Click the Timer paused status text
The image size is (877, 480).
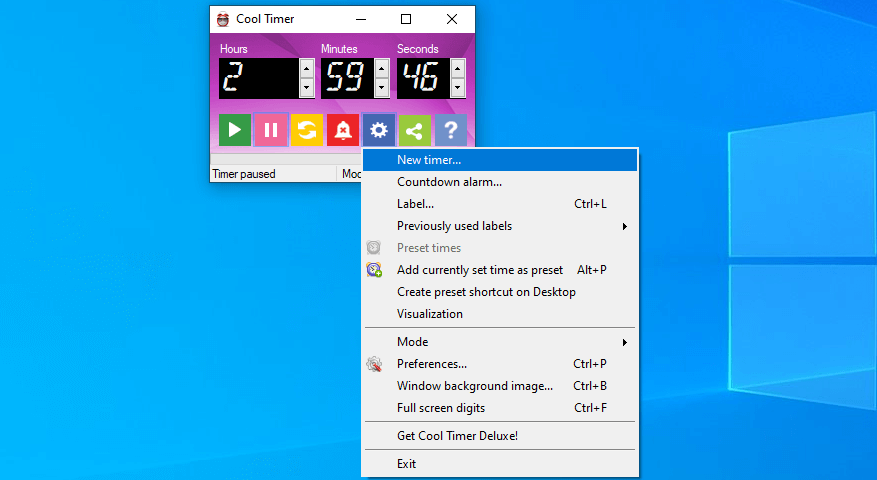(x=244, y=174)
